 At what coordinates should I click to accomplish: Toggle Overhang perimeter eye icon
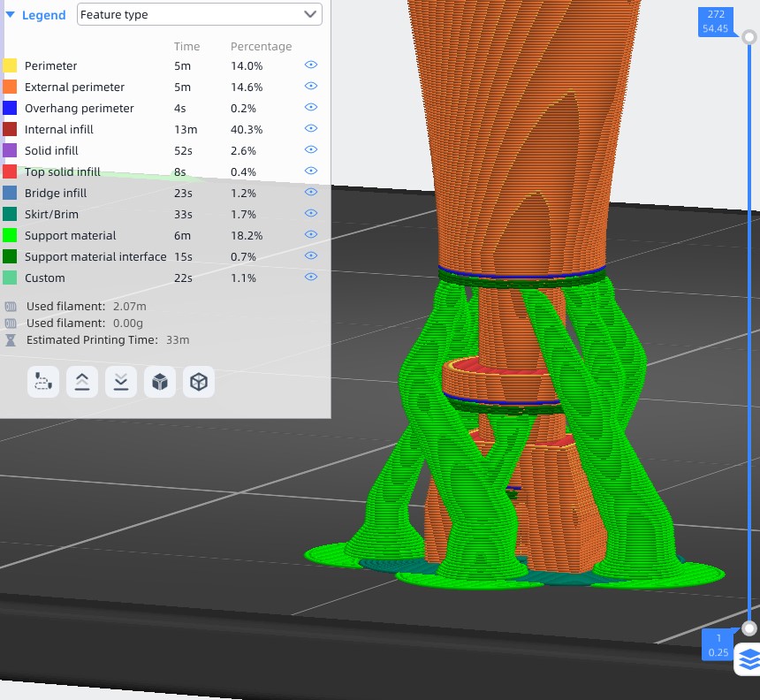coord(310,108)
